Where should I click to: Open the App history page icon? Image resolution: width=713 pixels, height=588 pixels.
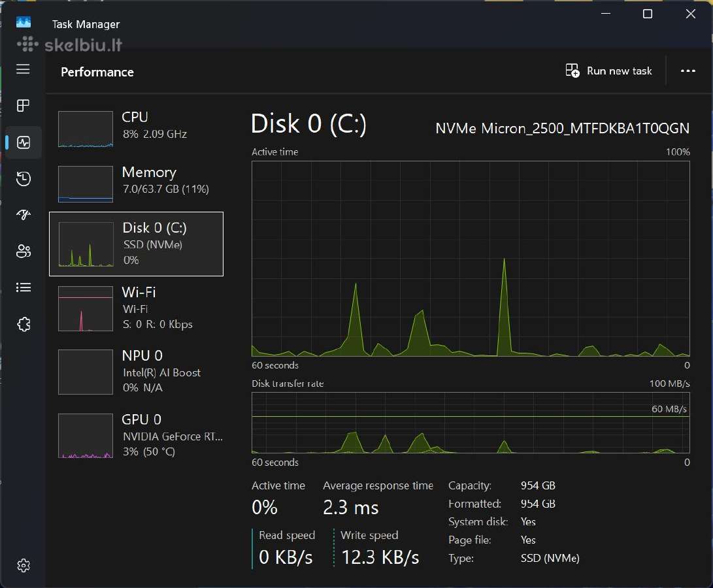click(x=23, y=179)
